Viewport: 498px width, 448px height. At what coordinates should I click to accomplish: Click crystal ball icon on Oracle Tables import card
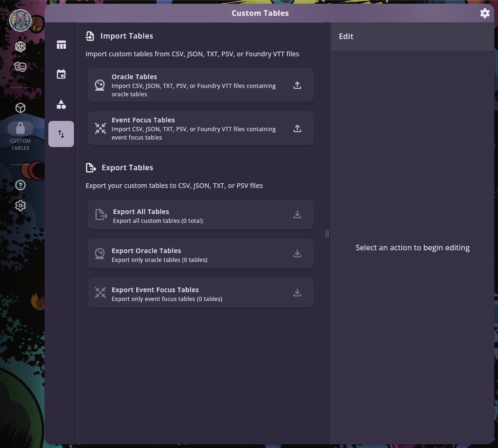(x=100, y=85)
